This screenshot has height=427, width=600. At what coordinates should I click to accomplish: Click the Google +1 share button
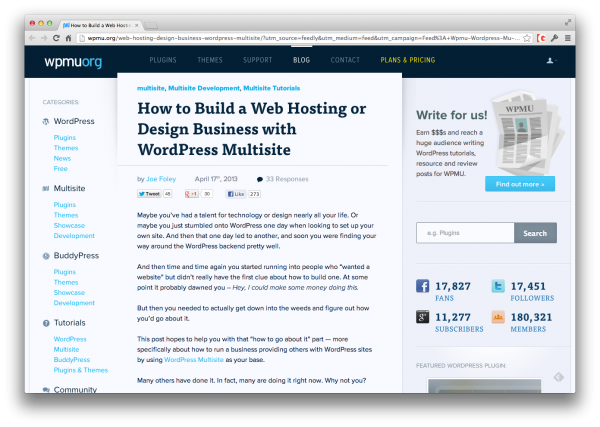pyautogui.click(x=191, y=194)
